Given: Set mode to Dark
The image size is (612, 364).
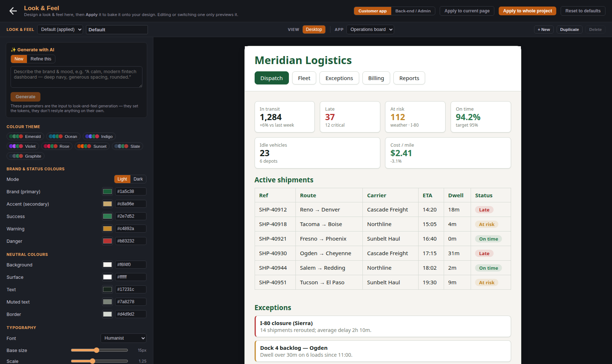Looking at the screenshot, I should pos(138,179).
